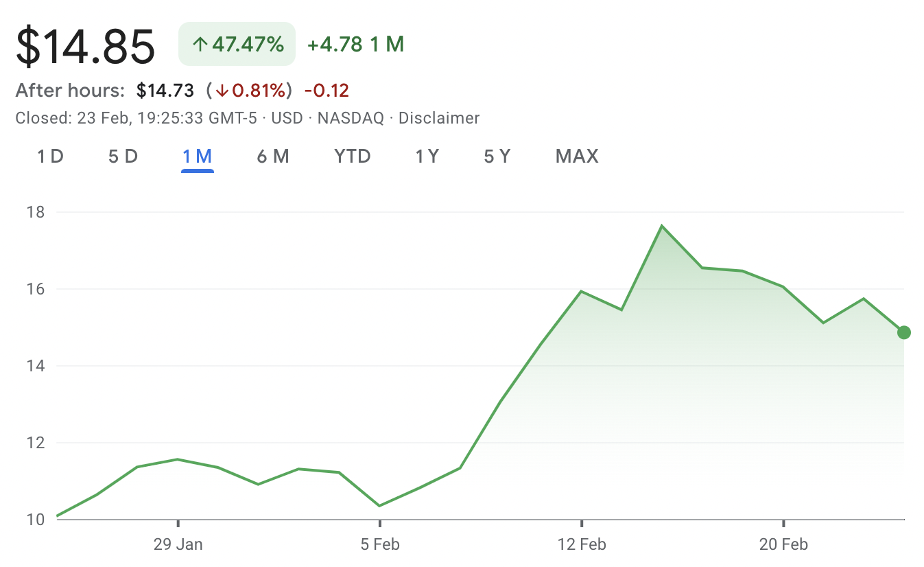Screen dimensions: 924x567
Task: Open the 5 Y chart range
Action: pyautogui.click(x=497, y=157)
